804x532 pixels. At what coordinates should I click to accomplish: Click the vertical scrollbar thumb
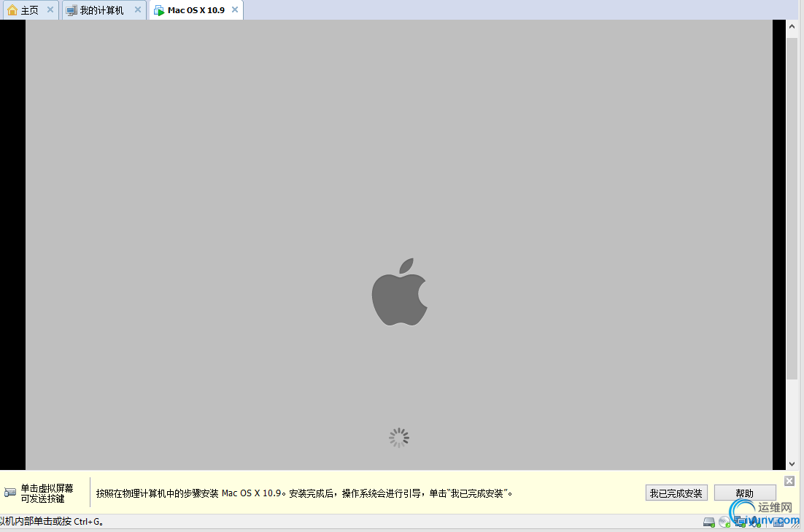(792, 208)
